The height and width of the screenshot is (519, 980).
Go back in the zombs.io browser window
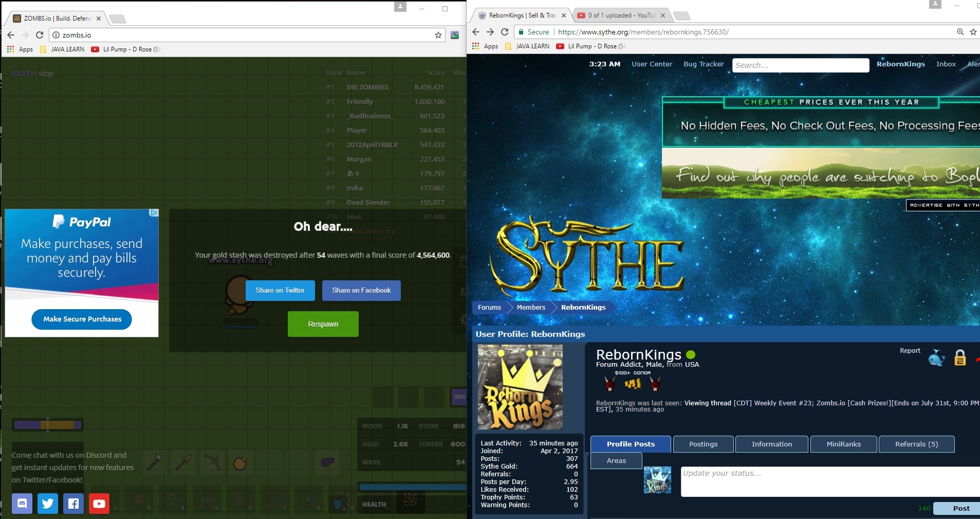pos(11,35)
